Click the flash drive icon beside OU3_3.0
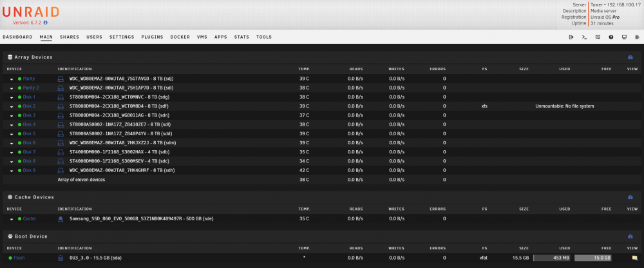This screenshot has height=268, width=644. click(x=61, y=258)
